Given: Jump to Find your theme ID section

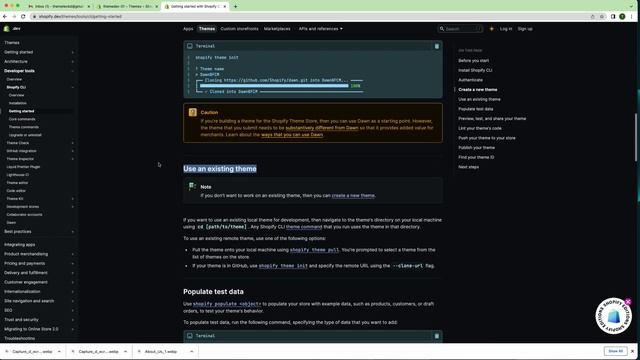Looking at the screenshot, I should pyautogui.click(x=476, y=158).
